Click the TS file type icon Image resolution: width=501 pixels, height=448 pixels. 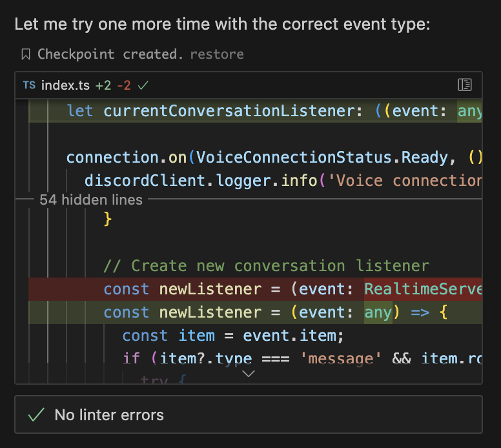(29, 85)
